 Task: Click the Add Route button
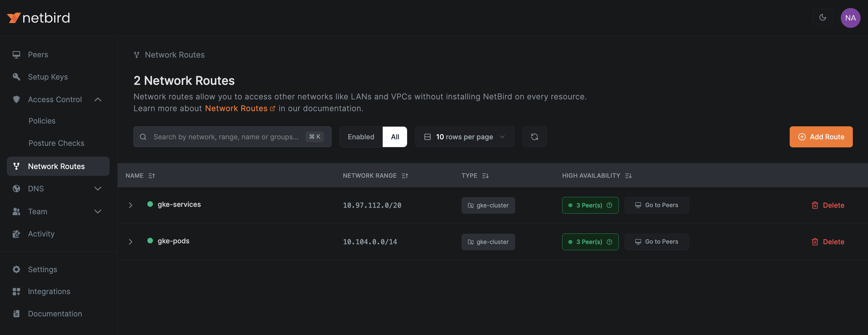click(x=821, y=137)
